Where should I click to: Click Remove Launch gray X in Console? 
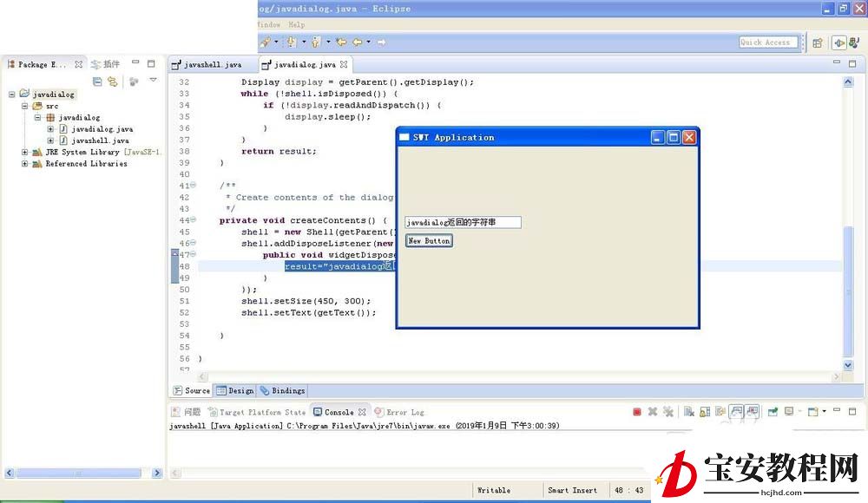point(653,412)
